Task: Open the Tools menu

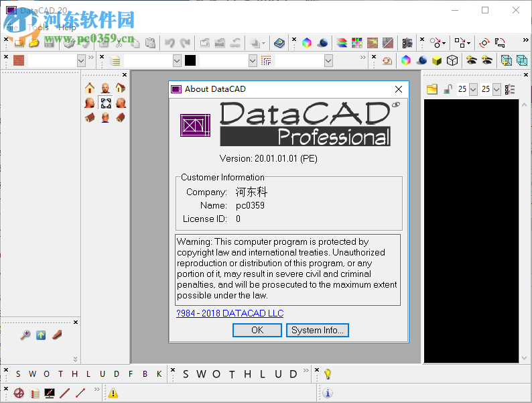Action: [38, 27]
